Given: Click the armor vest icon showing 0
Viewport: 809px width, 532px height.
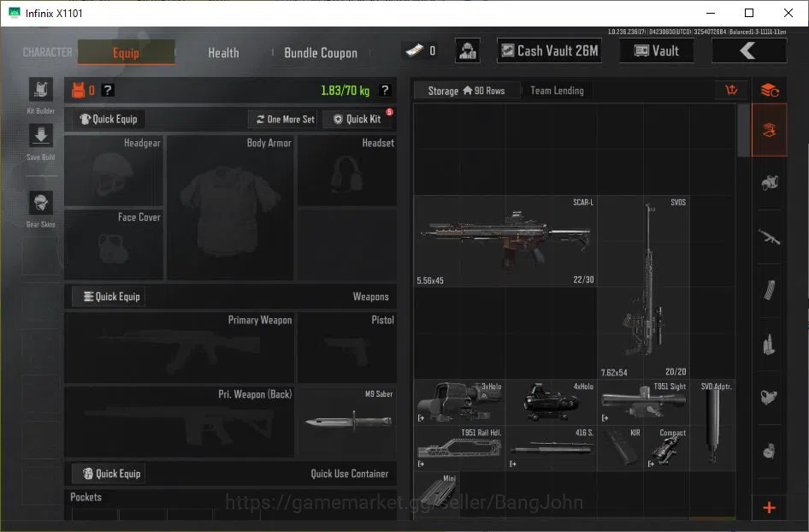Looking at the screenshot, I should (x=78, y=91).
